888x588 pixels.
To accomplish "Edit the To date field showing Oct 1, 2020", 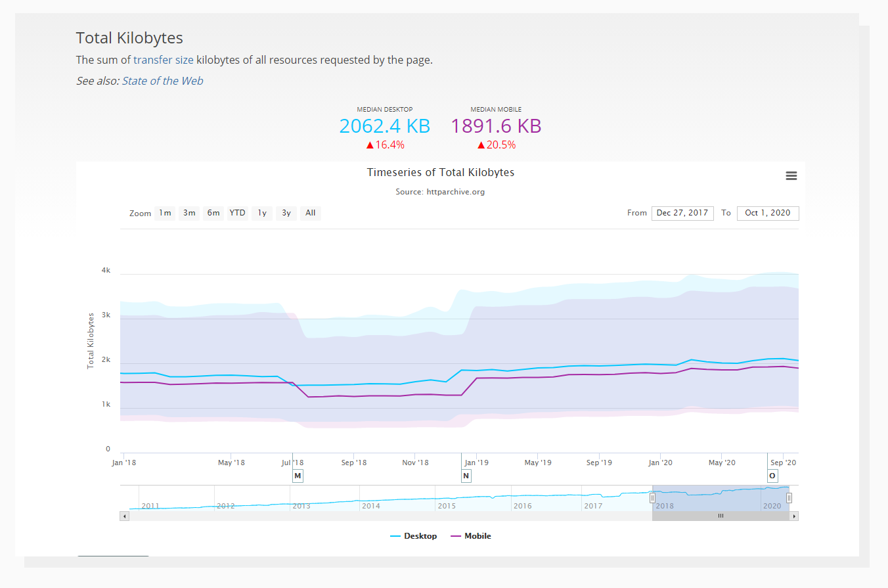I will pos(768,213).
